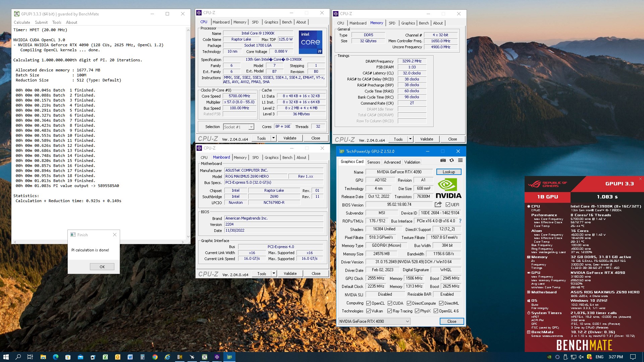Open the notification center icon
The image size is (644, 362).
633,357
